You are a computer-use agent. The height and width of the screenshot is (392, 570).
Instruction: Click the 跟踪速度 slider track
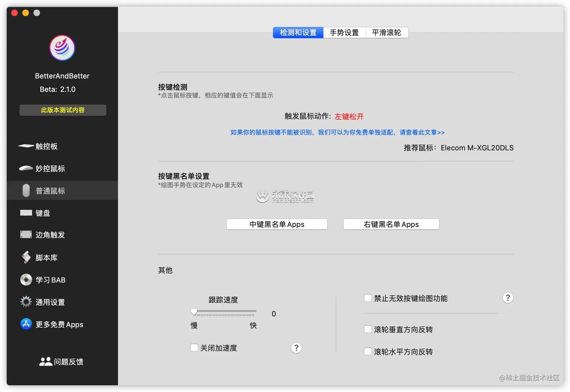click(225, 312)
